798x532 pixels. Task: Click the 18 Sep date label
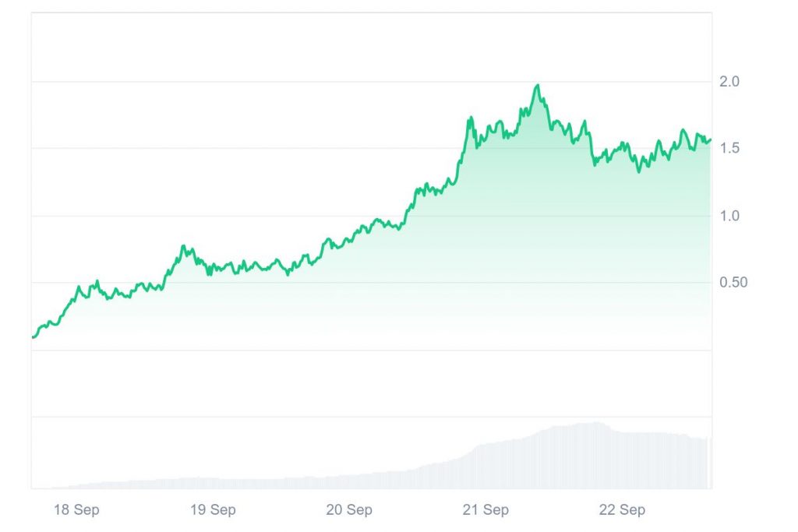76,510
